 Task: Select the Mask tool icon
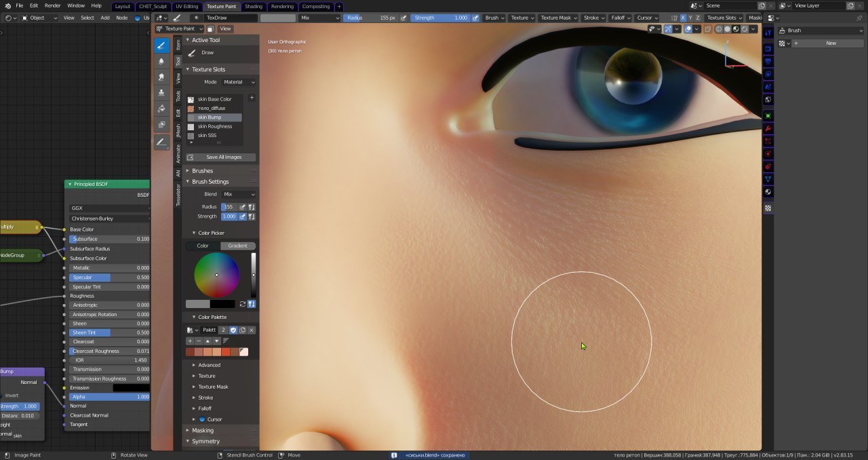(161, 125)
